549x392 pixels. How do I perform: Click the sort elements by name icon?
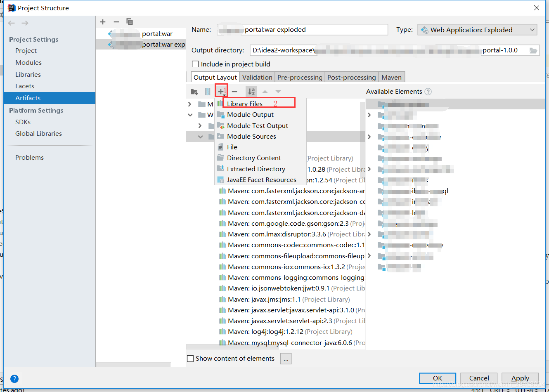coord(251,92)
